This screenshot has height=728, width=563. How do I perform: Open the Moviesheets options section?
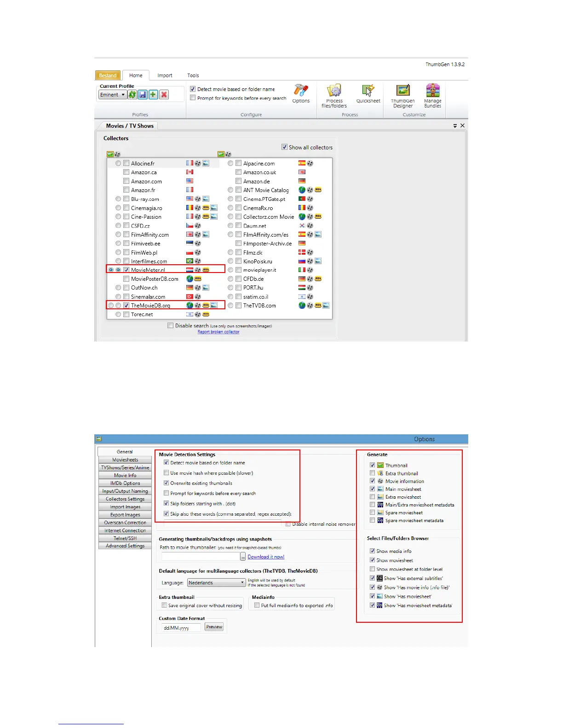coord(125,460)
